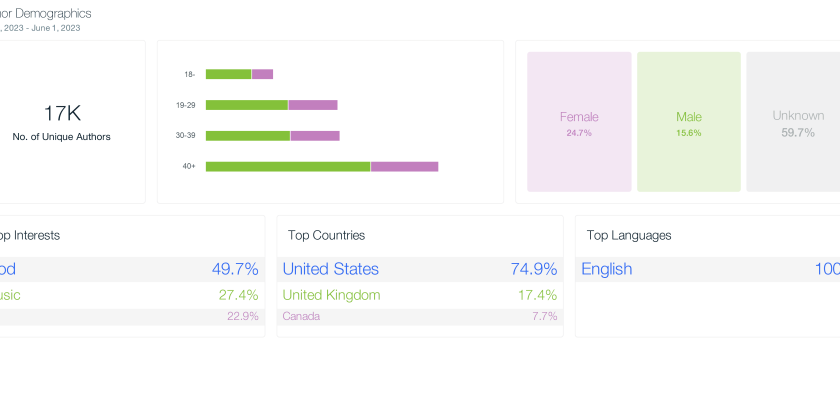Select United Kingdom country row
This screenshot has height=400, width=840.
331,295
